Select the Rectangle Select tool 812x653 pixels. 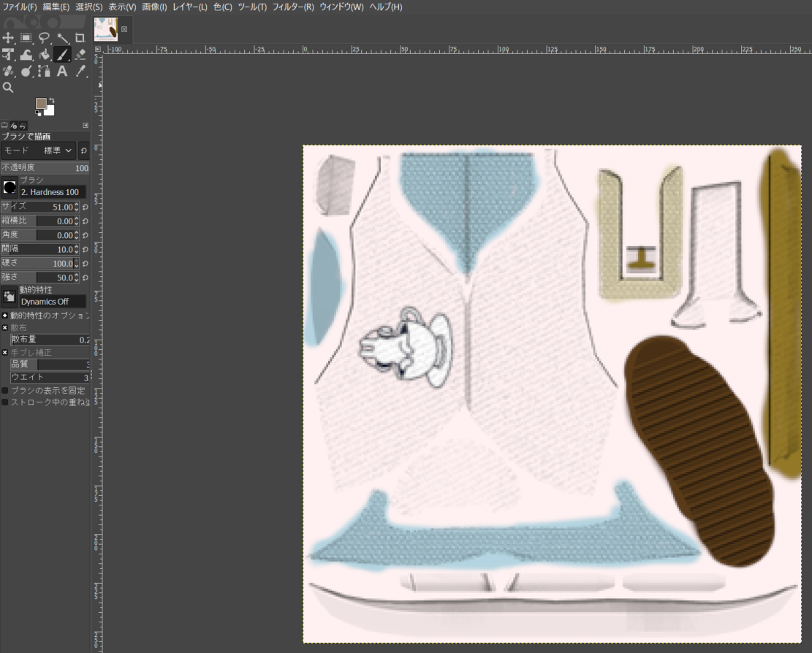pos(26,37)
